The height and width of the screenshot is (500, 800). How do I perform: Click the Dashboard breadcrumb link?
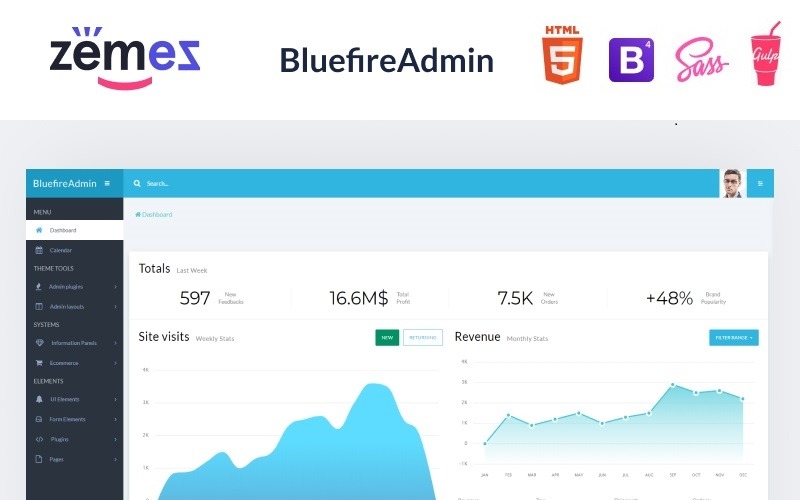(155, 215)
